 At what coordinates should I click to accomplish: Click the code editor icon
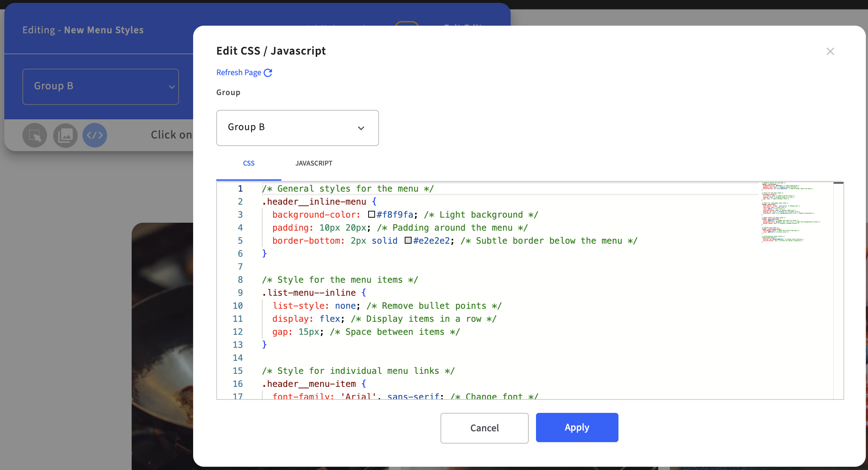[x=95, y=136]
